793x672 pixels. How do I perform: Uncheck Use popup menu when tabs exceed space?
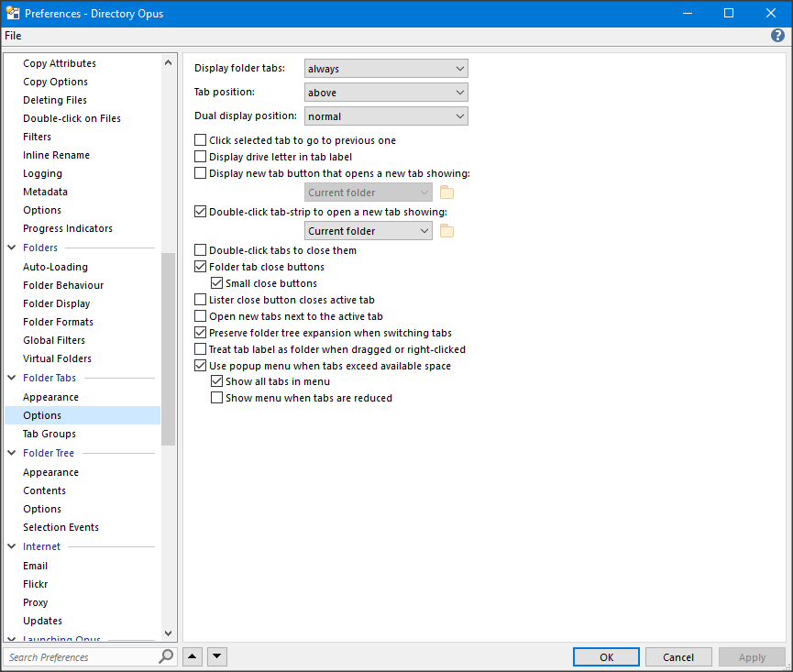pyautogui.click(x=200, y=366)
